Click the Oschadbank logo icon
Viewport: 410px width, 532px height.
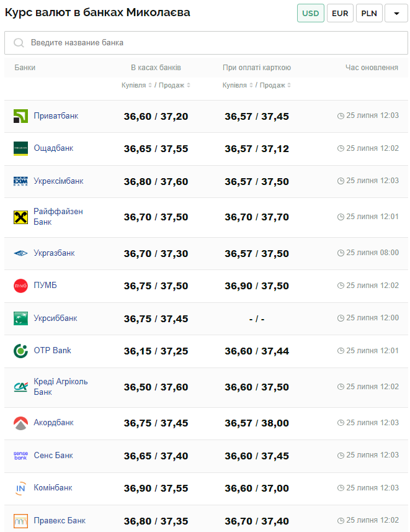tap(20, 148)
